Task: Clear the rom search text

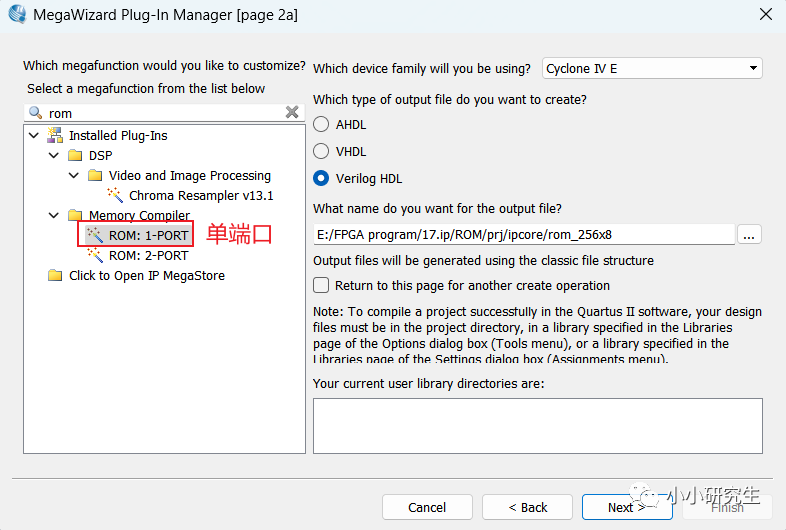Action: coord(292,112)
